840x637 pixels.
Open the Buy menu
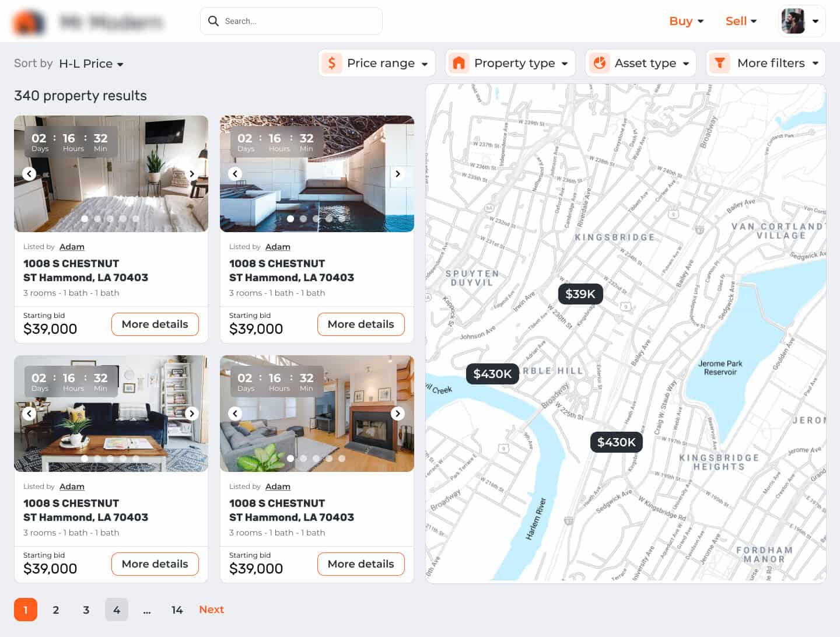pyautogui.click(x=686, y=21)
